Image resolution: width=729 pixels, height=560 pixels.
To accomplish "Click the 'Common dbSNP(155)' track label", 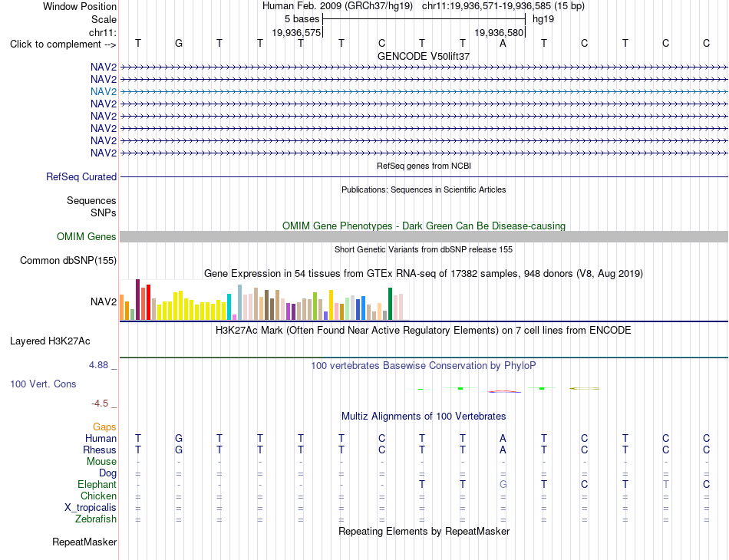I will (68, 260).
